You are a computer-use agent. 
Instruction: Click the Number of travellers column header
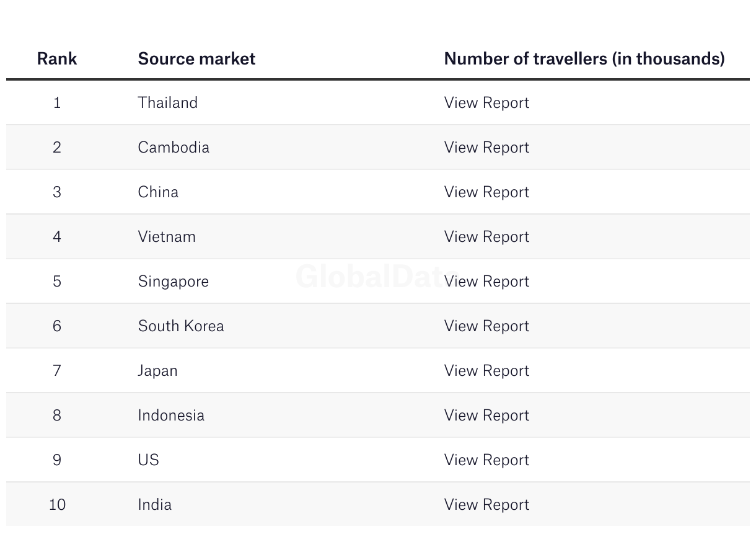(x=584, y=58)
